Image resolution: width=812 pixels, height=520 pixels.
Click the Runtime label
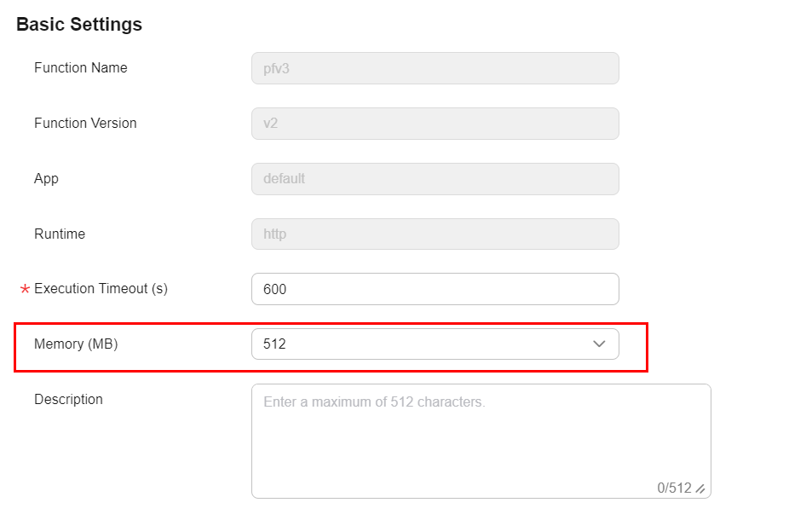click(x=60, y=234)
